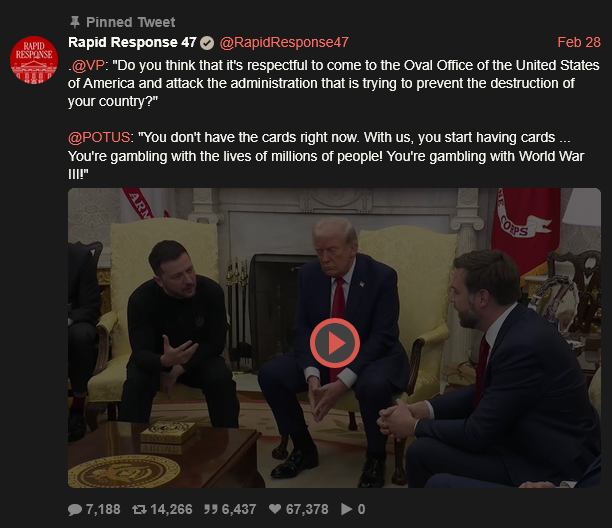Click the verified checkmark badge
This screenshot has width=612, height=528.
pyautogui.click(x=207, y=43)
